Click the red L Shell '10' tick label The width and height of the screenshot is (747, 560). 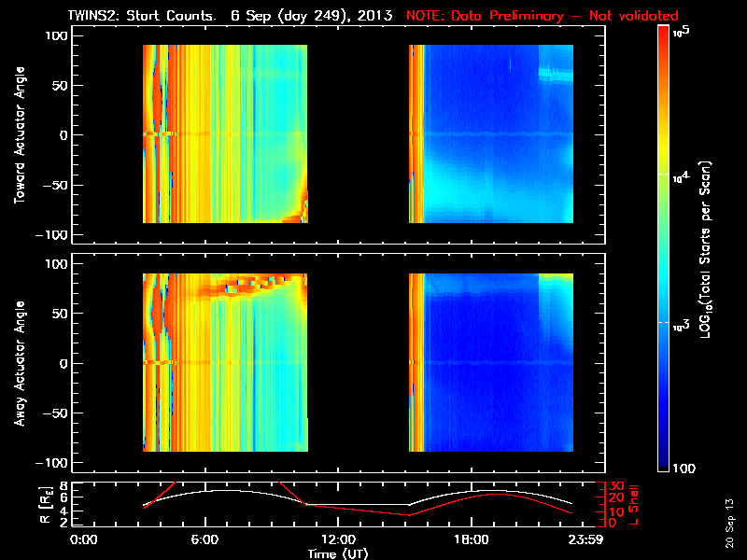click(616, 512)
